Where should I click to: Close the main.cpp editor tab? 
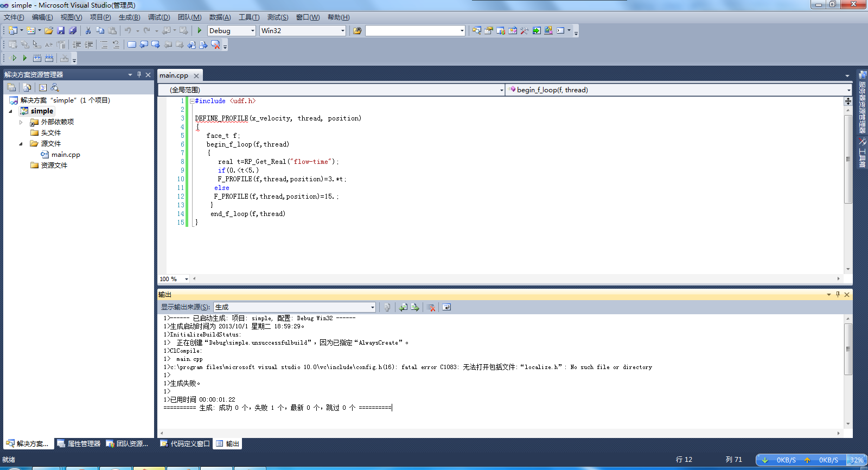click(196, 76)
